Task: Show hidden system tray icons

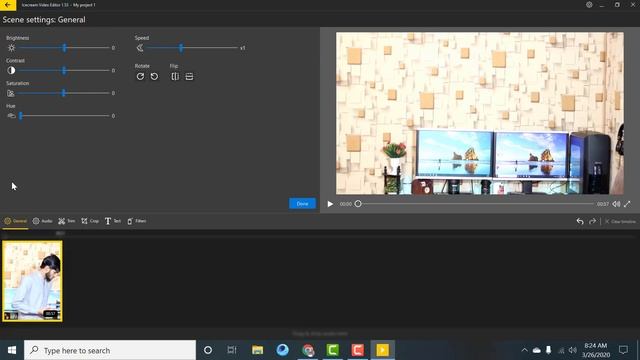Action: click(x=524, y=350)
